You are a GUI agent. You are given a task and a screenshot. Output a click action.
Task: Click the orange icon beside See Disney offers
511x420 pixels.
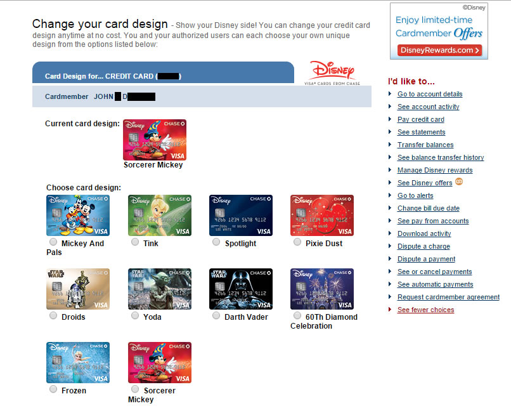[x=460, y=182]
